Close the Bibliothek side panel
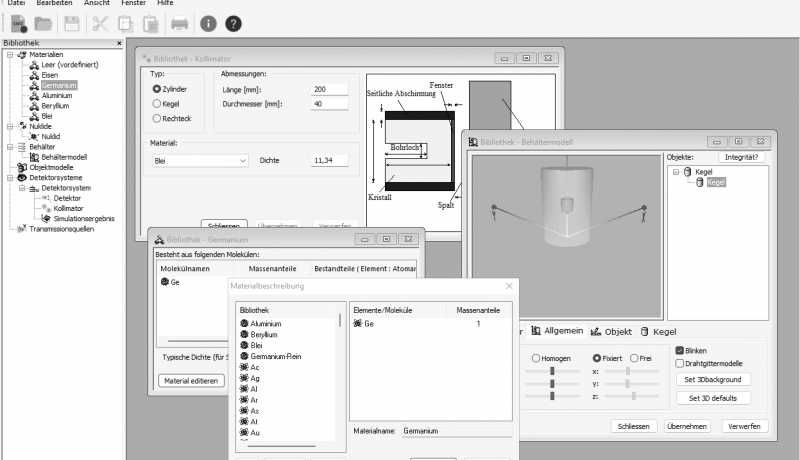The height and width of the screenshot is (460, 800). click(x=119, y=43)
